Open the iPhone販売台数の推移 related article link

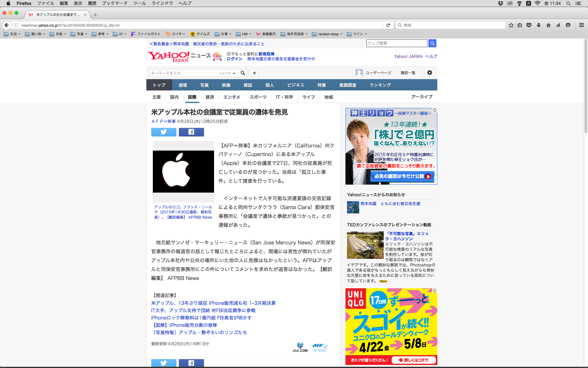(x=184, y=325)
